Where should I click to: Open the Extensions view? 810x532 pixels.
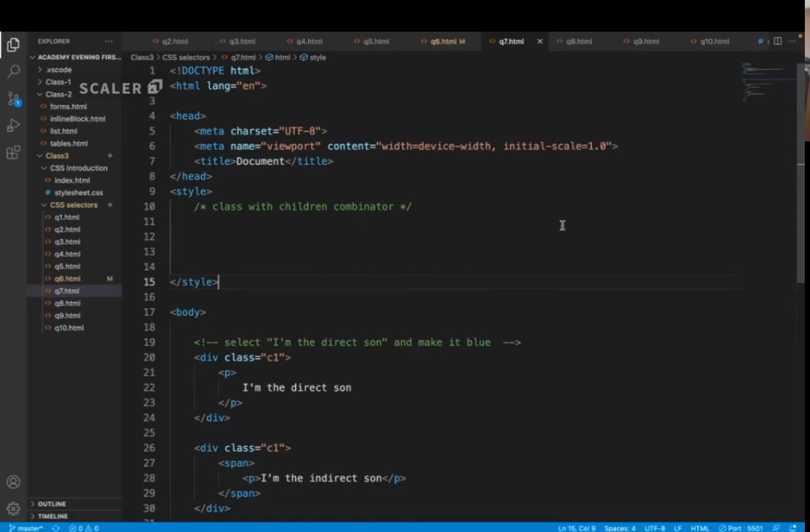coord(13,153)
